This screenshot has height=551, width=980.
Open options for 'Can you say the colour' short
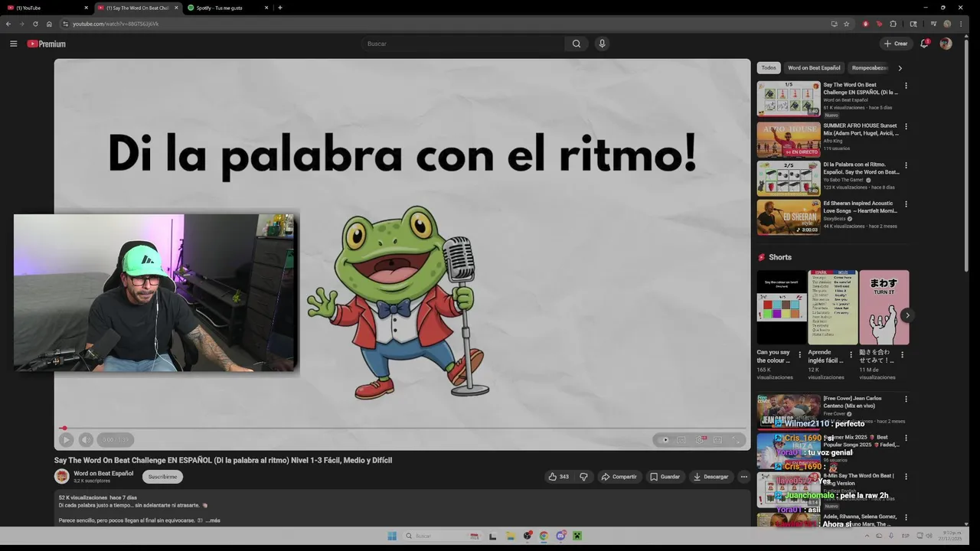[800, 354]
